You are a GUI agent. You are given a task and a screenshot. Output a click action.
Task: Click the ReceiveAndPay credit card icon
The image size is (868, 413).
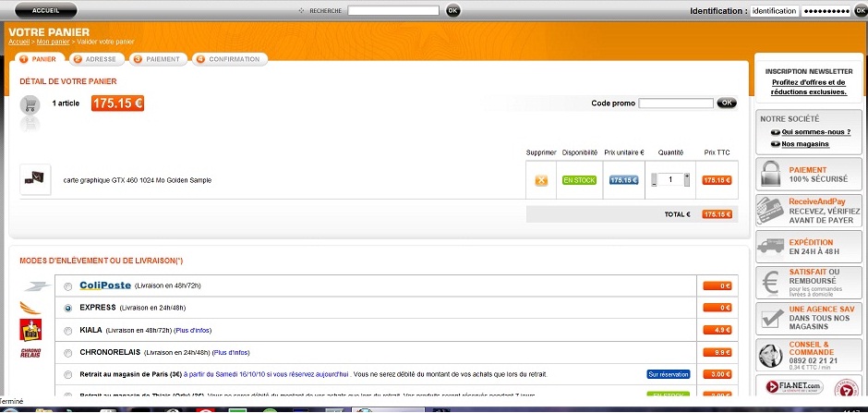point(771,211)
